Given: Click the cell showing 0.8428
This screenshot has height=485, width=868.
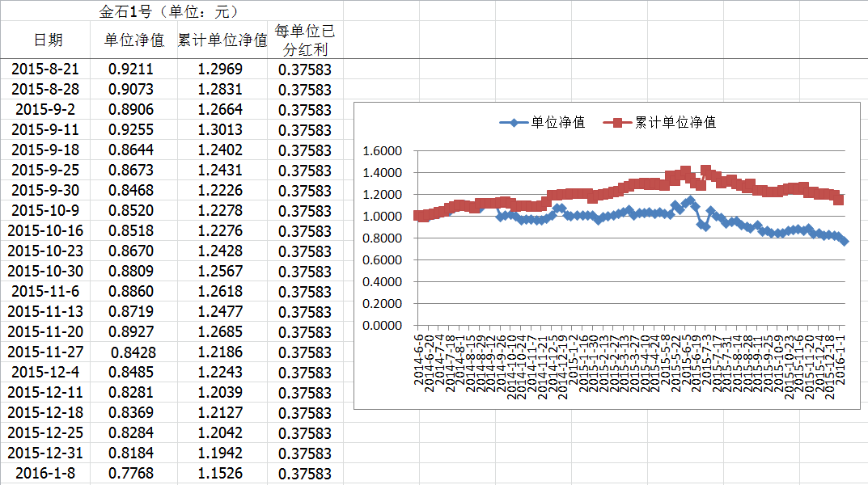Looking at the screenshot, I should [x=133, y=352].
